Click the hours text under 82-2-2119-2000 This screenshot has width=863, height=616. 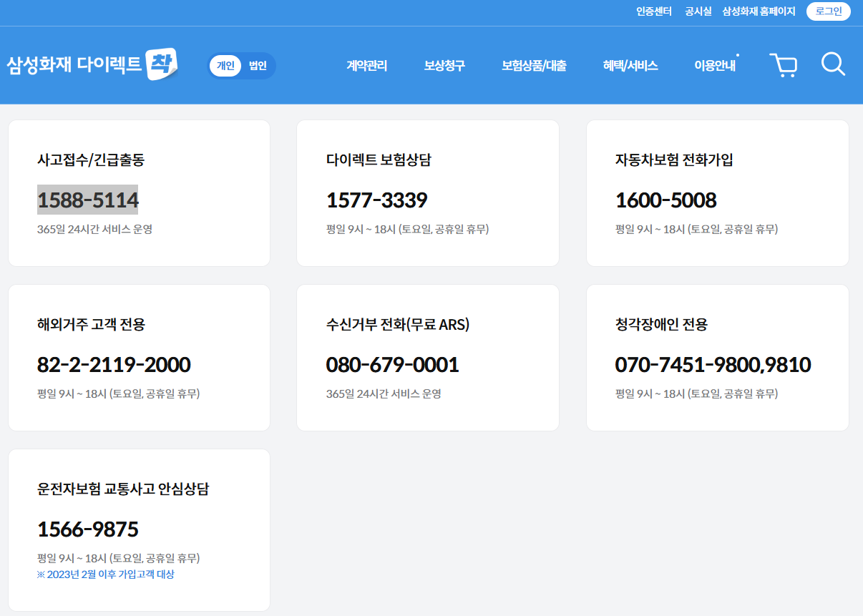tap(119, 394)
